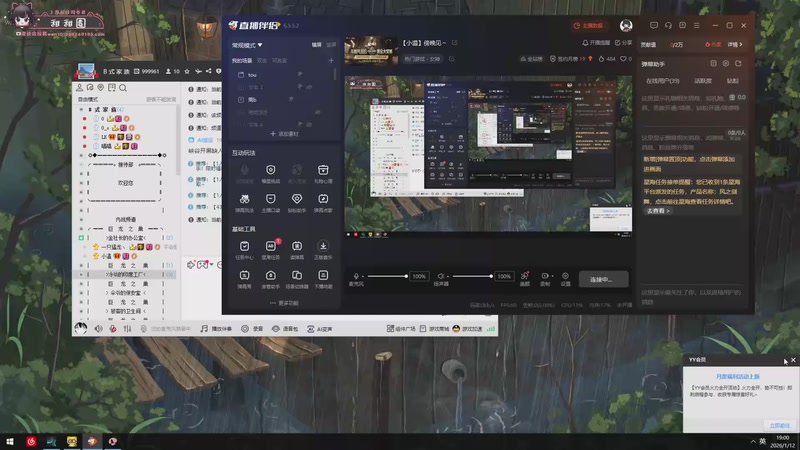Click the speaker icon beside the second slider
800x450 pixels.
click(441, 276)
